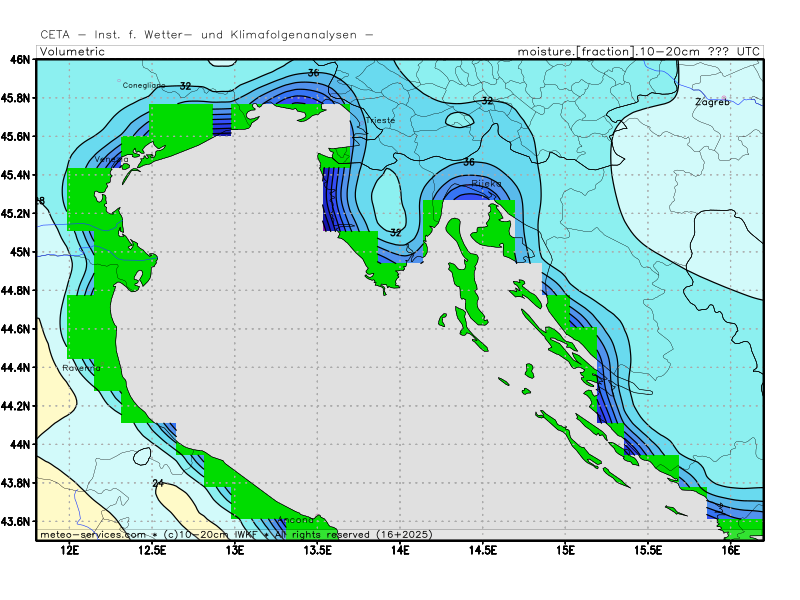Click the 32 contour label beside Conegliano
The width and height of the screenshot is (800, 600).
[x=185, y=87]
